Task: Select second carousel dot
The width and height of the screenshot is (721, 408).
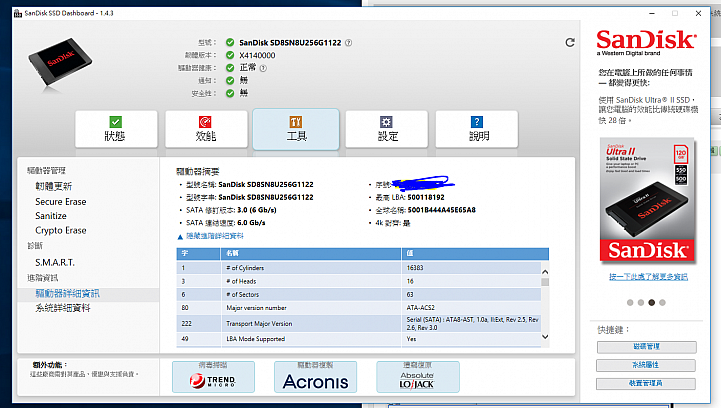Action: coord(641,303)
